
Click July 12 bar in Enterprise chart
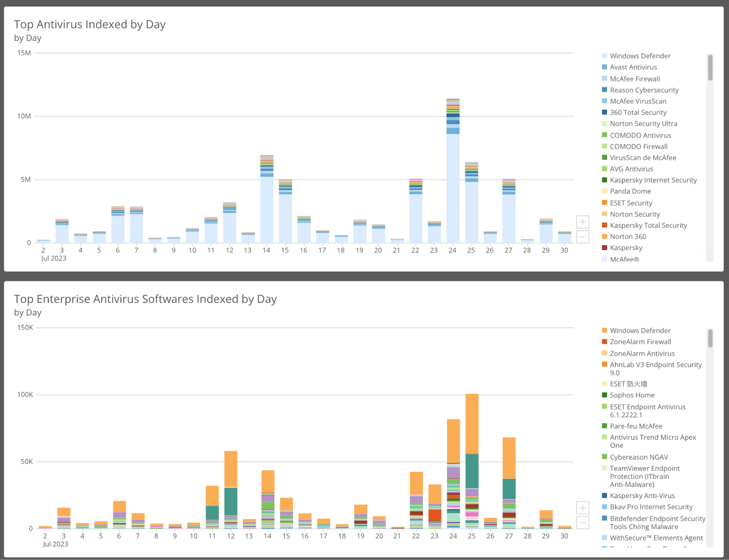click(231, 490)
